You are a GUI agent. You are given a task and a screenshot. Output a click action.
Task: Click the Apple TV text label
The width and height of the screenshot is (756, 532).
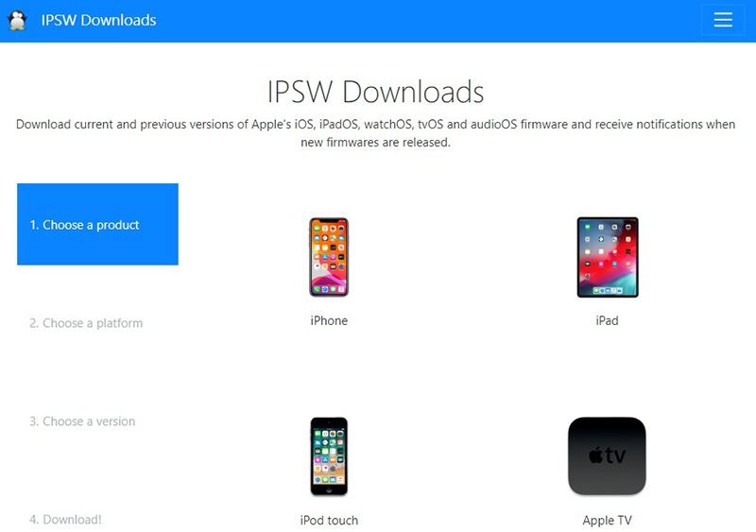point(607,521)
